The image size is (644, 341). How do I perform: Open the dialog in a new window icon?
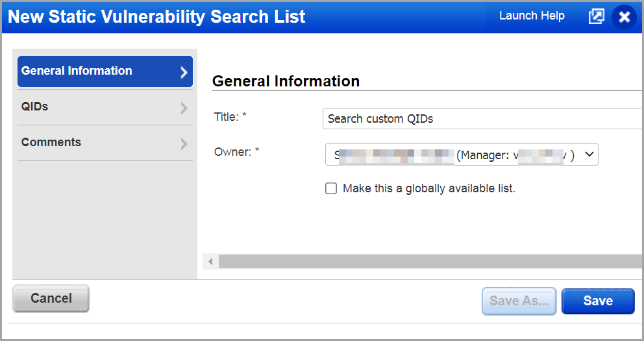tap(596, 17)
